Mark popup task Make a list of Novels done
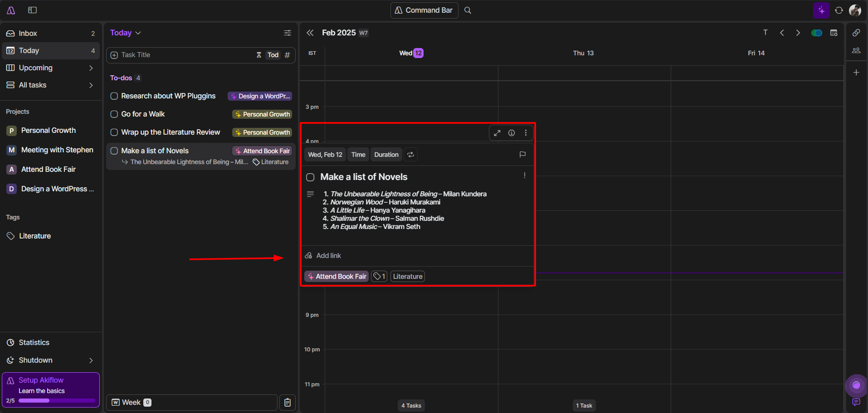This screenshot has width=868, height=413. point(310,177)
